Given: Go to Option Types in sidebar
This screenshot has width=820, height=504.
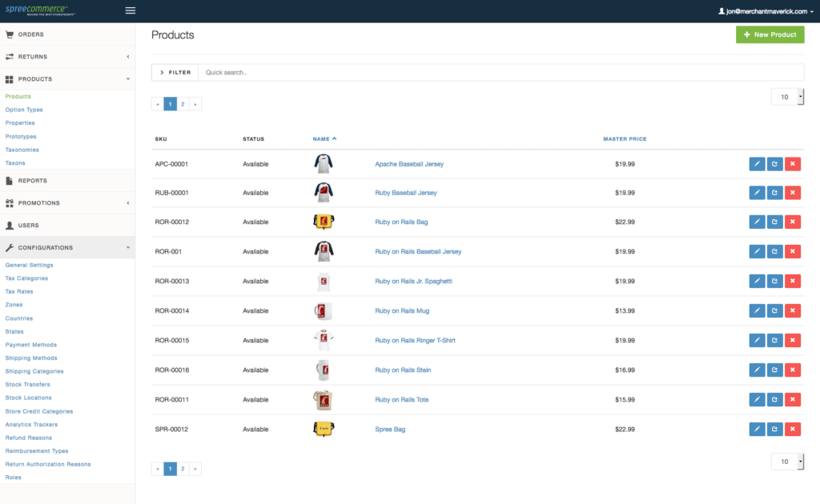Looking at the screenshot, I should 24,110.
